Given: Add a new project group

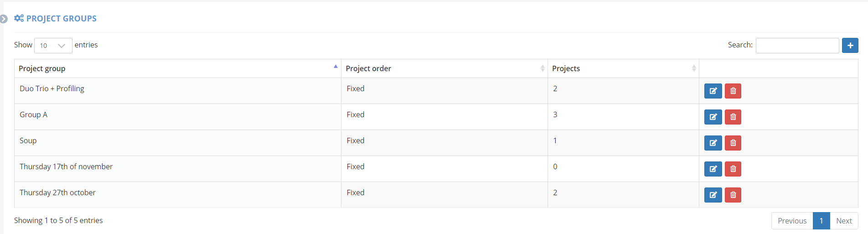Looking at the screenshot, I should 850,46.
